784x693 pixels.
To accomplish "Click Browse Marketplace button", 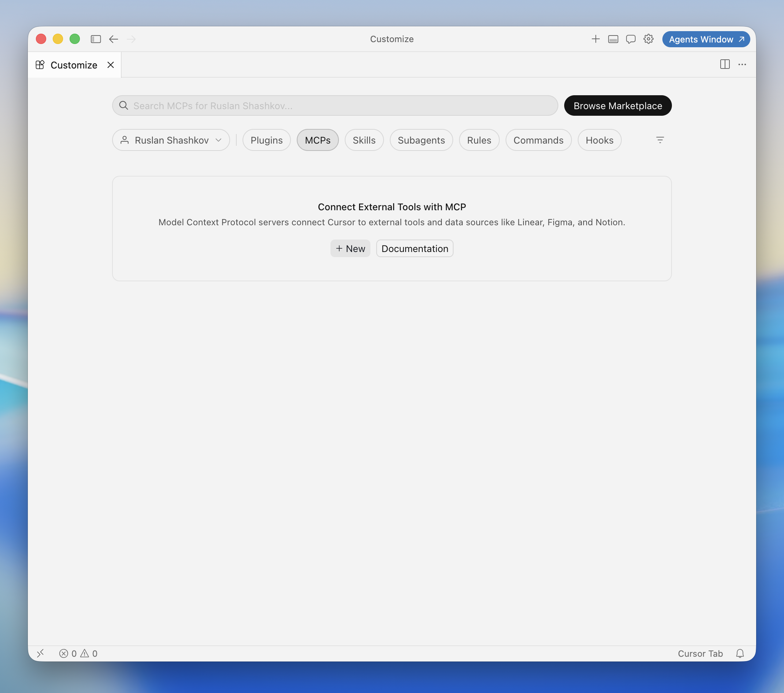I will [618, 105].
